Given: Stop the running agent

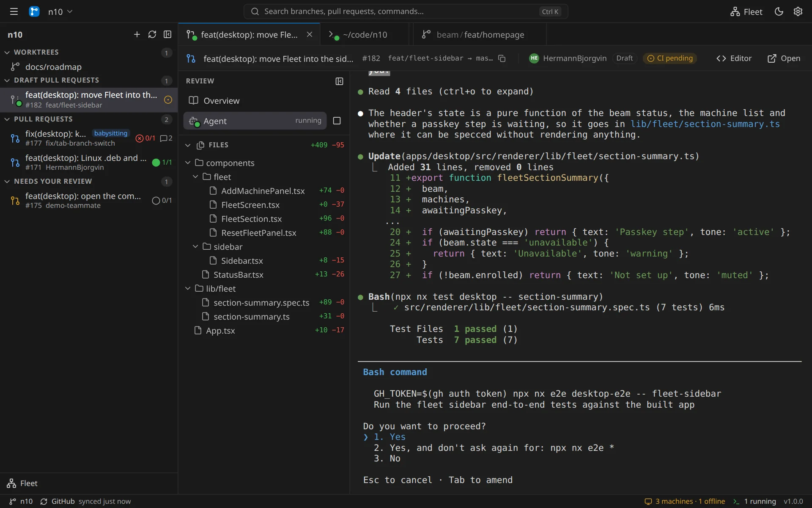Looking at the screenshot, I should [x=337, y=121].
